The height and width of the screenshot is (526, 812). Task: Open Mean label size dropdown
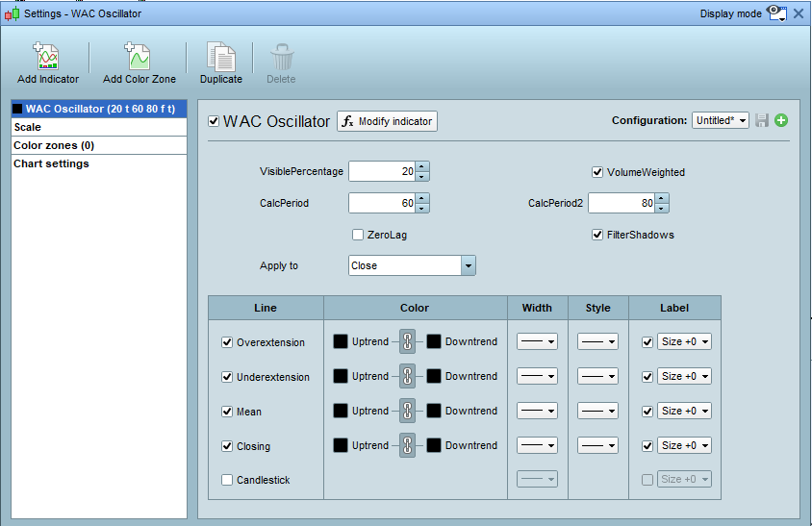tap(684, 411)
